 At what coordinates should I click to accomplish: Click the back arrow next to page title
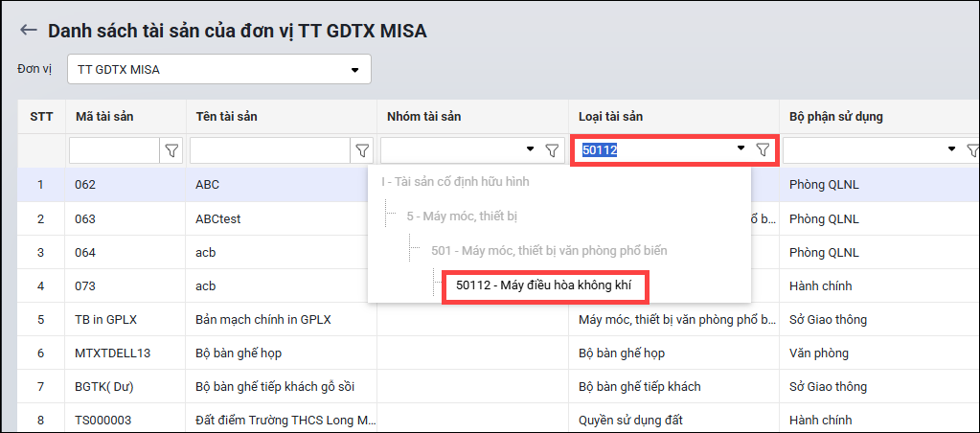pyautogui.click(x=29, y=31)
